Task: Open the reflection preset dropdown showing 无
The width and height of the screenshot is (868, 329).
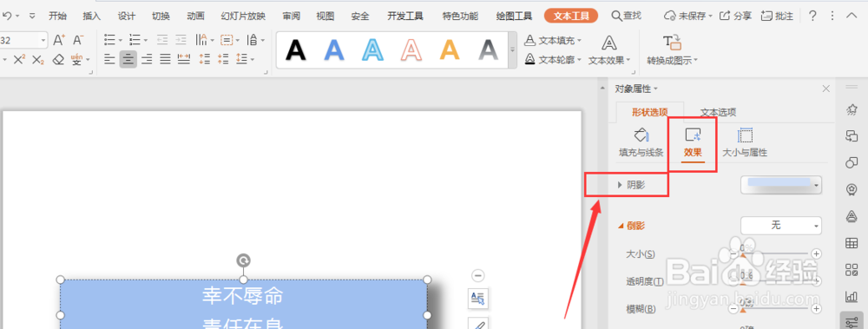Action: click(x=780, y=225)
